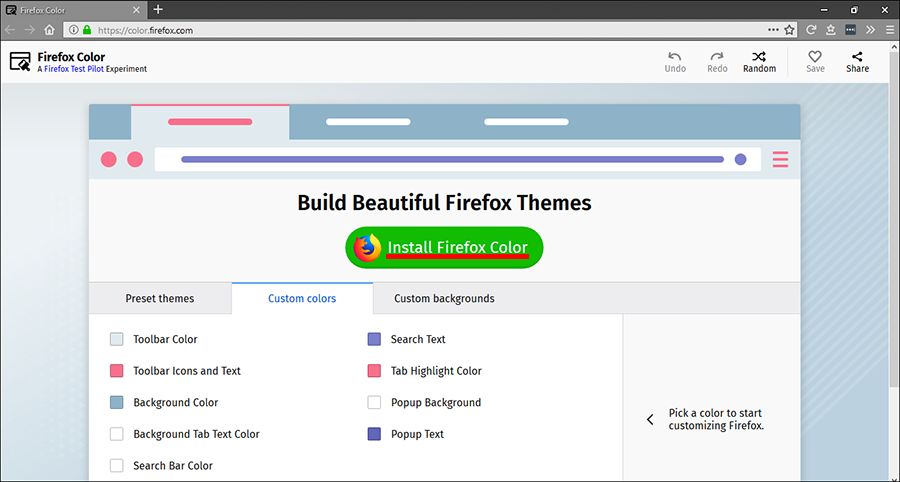This screenshot has height=482, width=900.
Task: Pick the Search Text swatch
Action: click(374, 339)
